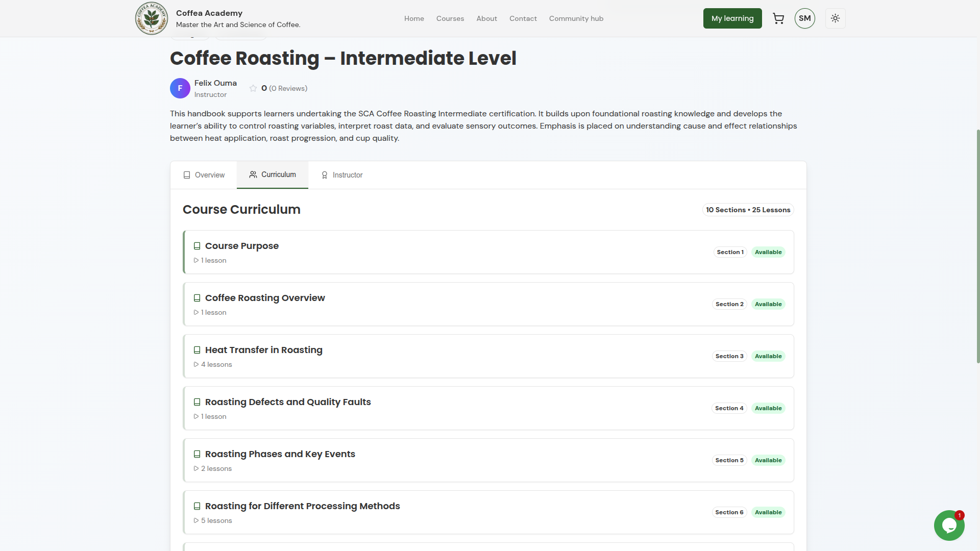Click the Section 1 badge
Viewport: 980px width, 551px height.
[730, 252]
